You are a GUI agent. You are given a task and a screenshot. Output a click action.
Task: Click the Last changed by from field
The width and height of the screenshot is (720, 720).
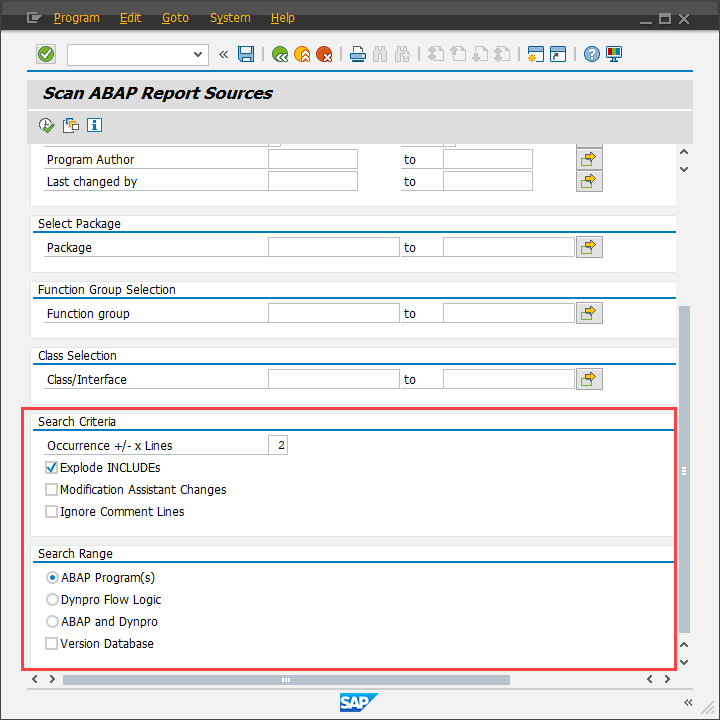click(x=313, y=181)
